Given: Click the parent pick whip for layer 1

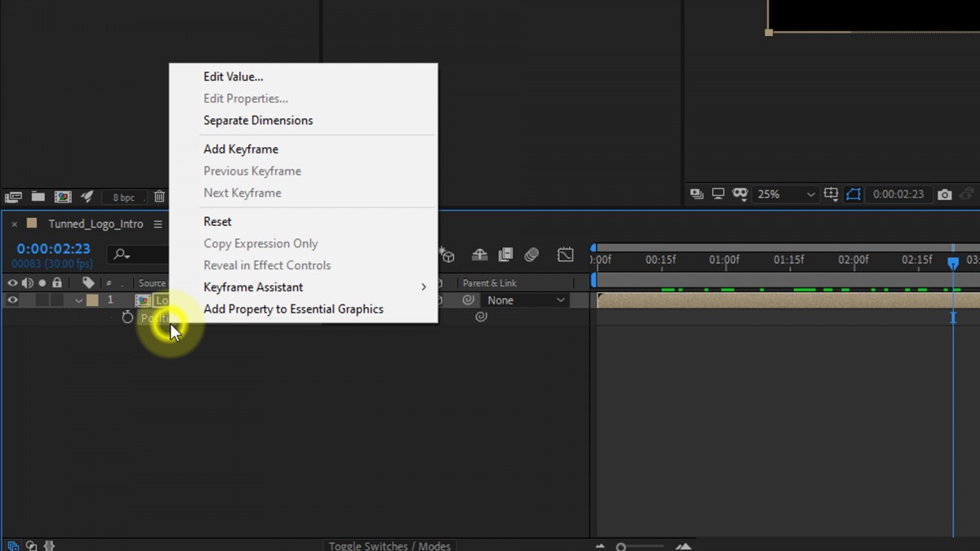Looking at the screenshot, I should (468, 300).
